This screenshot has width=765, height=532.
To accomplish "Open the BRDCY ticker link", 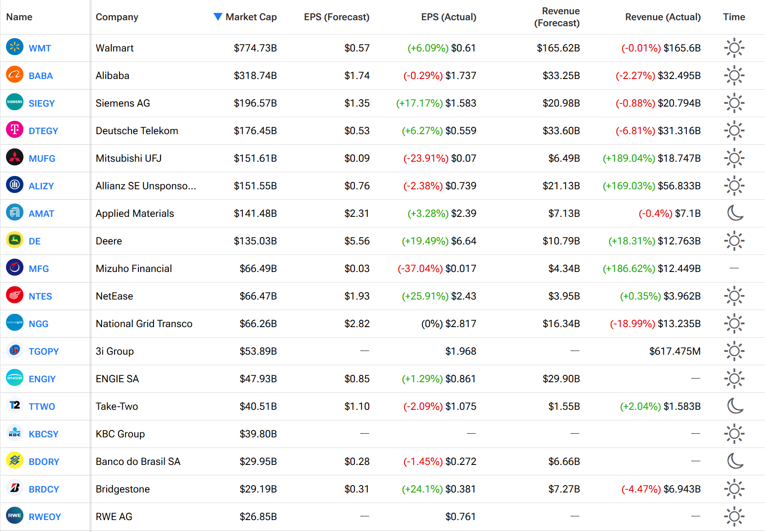I will (x=44, y=489).
